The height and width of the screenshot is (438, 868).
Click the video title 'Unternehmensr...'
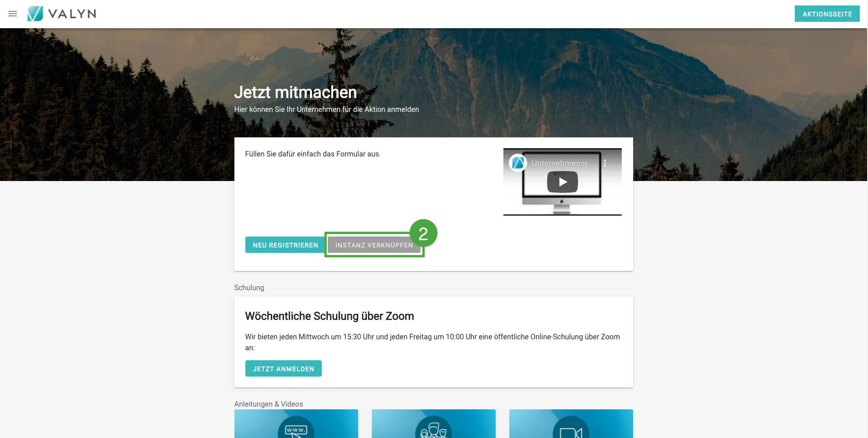click(x=562, y=163)
